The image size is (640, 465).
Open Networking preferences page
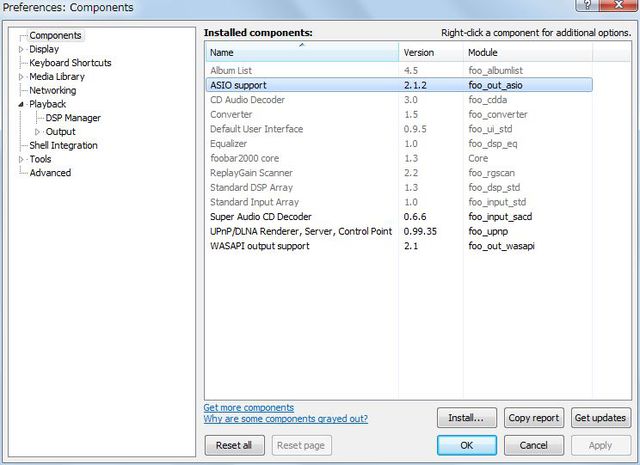point(53,90)
